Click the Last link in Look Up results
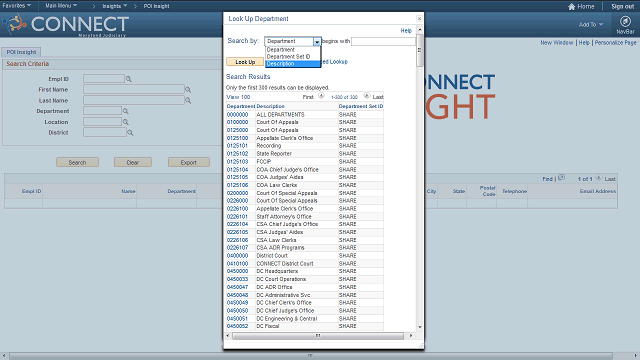The image size is (640, 360). pyautogui.click(x=378, y=97)
